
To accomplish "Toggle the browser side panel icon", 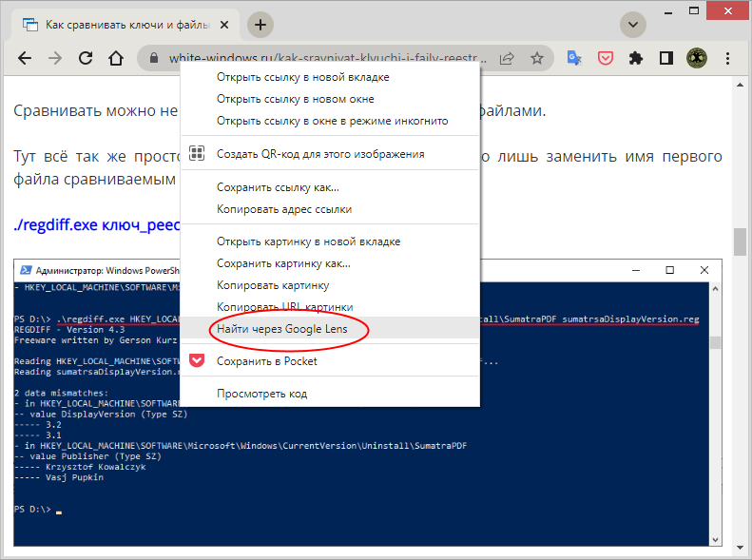I will 666,59.
